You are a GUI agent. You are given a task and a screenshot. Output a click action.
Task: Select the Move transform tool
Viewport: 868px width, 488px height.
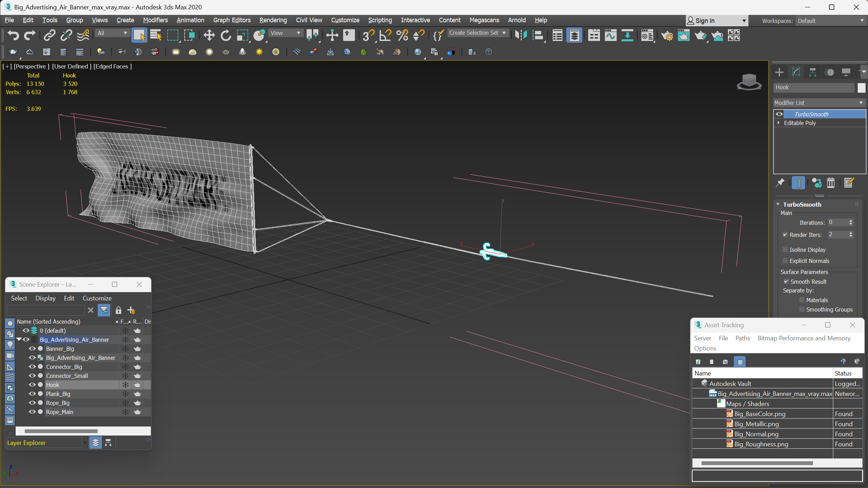pos(209,36)
